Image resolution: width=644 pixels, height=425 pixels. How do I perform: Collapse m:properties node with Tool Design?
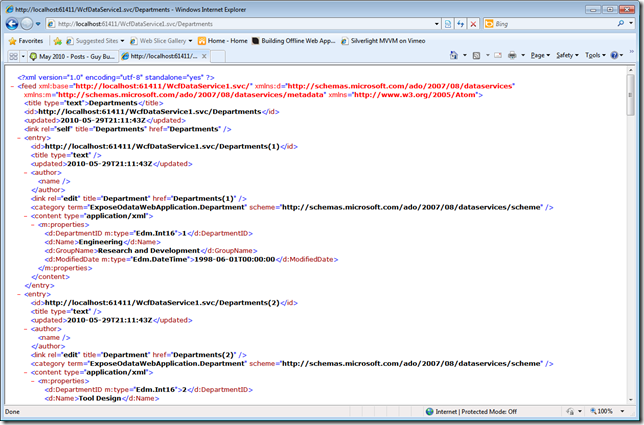pyautogui.click(x=33, y=381)
